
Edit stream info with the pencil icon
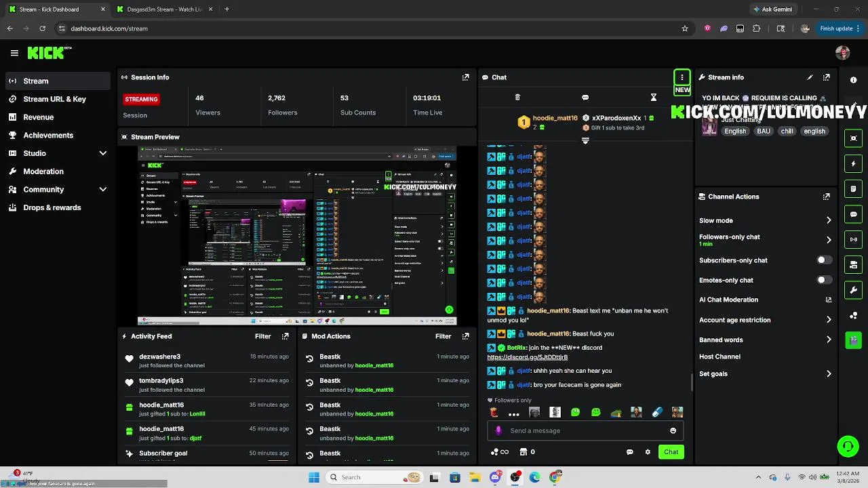(x=810, y=77)
